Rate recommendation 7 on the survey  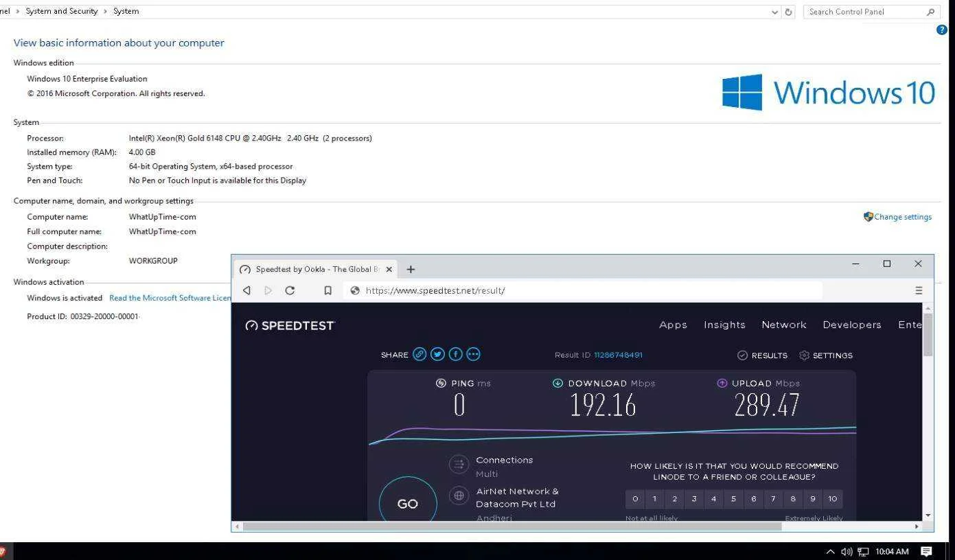774,499
